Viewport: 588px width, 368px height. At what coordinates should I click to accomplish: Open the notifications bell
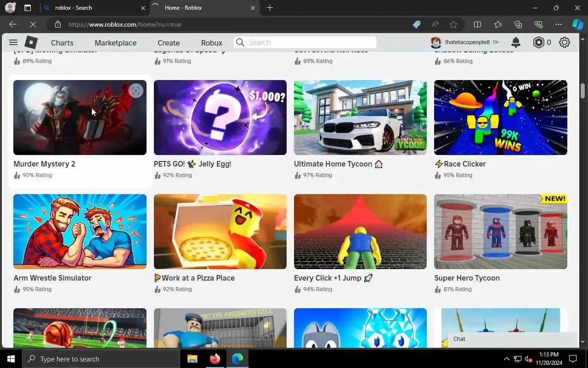[516, 42]
